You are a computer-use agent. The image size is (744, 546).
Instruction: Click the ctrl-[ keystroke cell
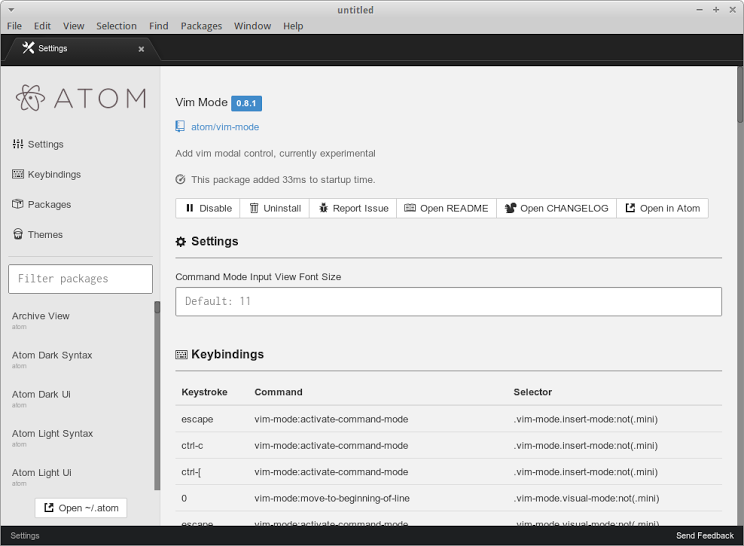[191, 472]
